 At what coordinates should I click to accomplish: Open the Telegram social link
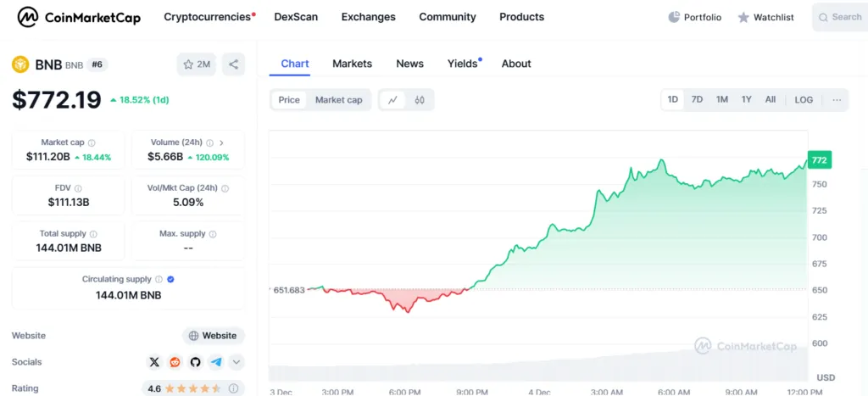pos(216,362)
